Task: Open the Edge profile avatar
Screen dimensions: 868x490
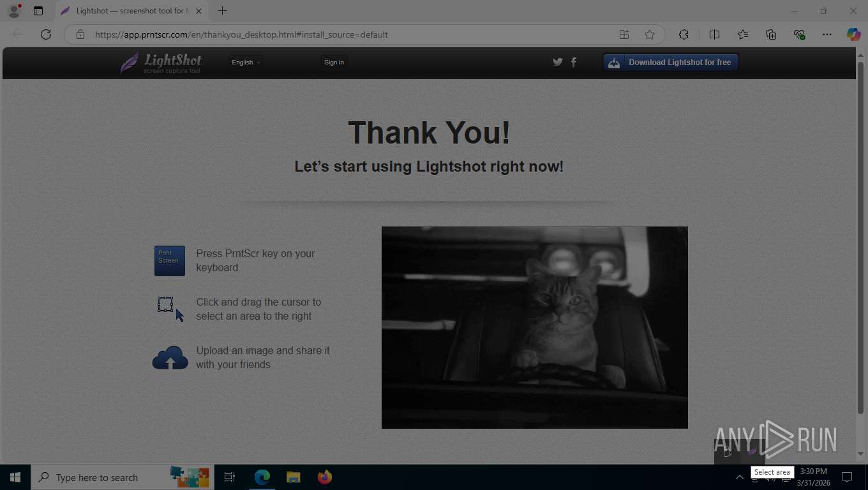Action: [x=14, y=11]
